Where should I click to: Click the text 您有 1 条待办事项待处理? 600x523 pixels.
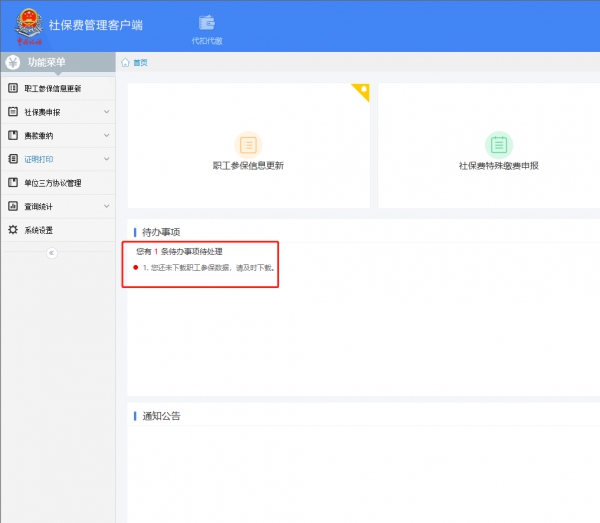point(179,251)
